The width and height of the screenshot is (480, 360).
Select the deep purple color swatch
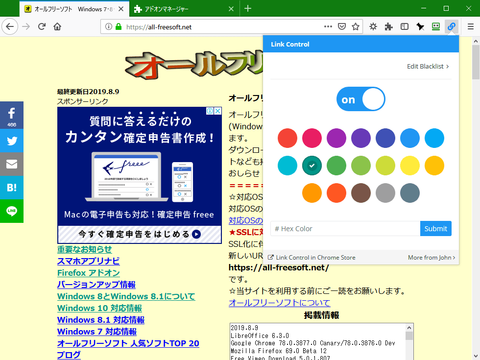pos(361,138)
